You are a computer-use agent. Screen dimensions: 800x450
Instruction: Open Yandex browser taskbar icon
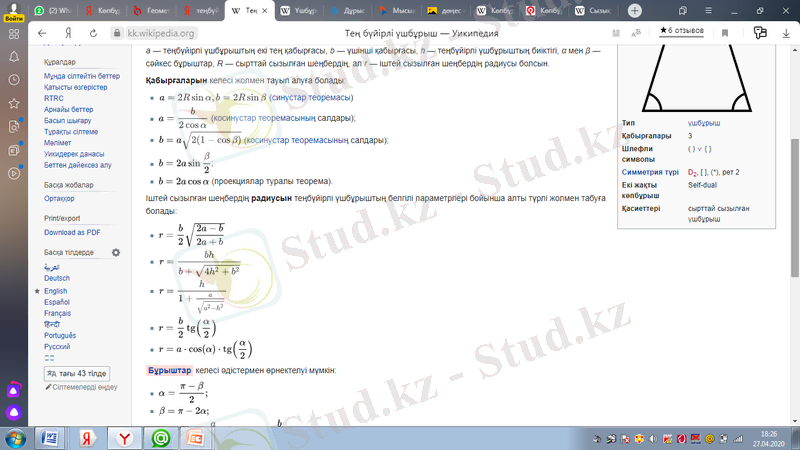(x=124, y=439)
